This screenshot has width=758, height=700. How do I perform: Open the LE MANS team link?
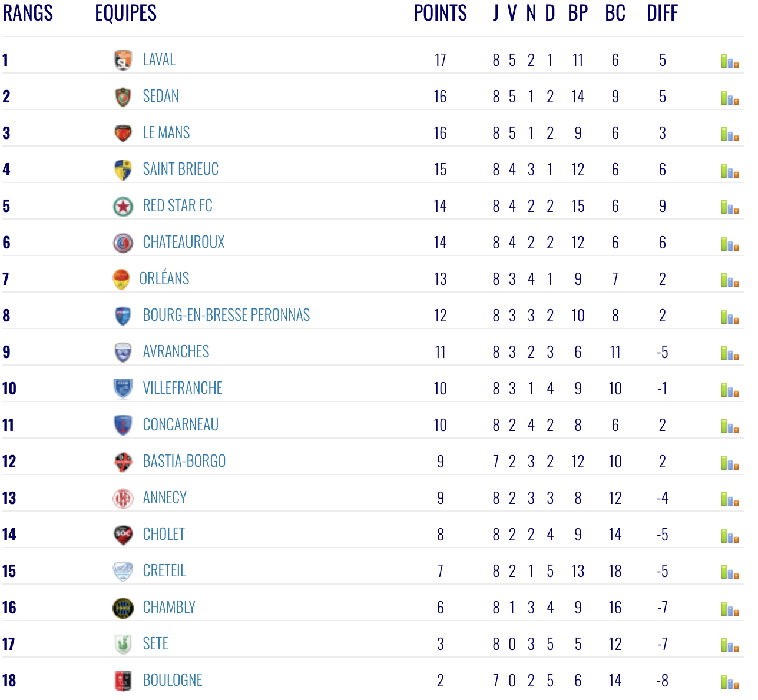(166, 133)
